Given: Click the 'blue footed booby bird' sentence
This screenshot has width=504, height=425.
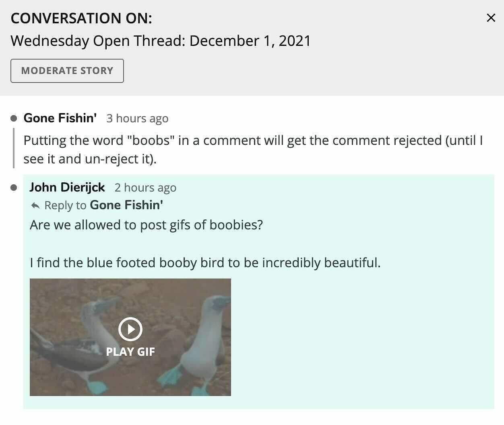Looking at the screenshot, I should pyautogui.click(x=205, y=263).
